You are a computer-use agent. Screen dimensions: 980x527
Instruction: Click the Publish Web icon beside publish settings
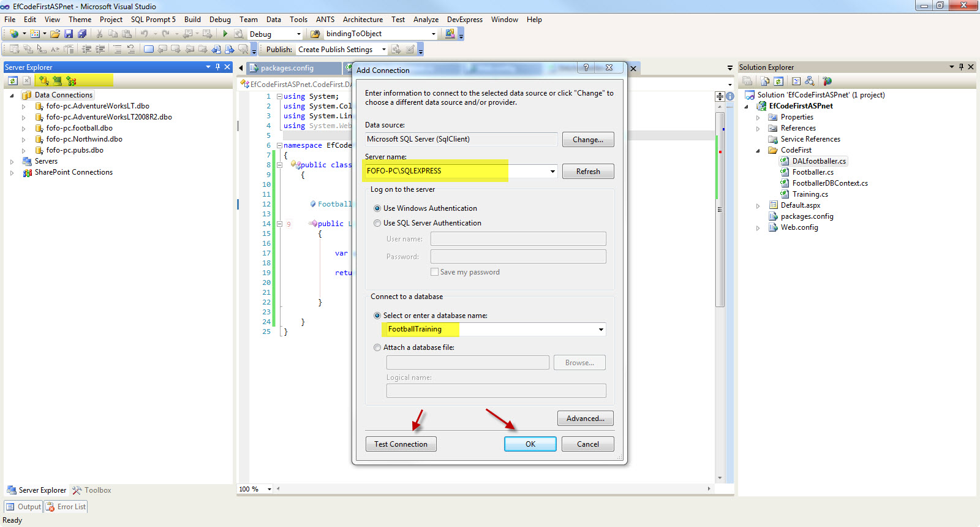click(396, 49)
